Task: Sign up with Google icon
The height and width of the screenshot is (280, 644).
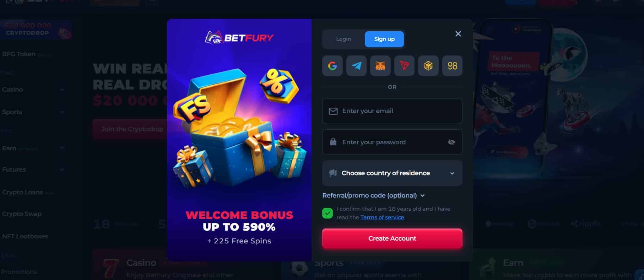Action: pos(332,66)
